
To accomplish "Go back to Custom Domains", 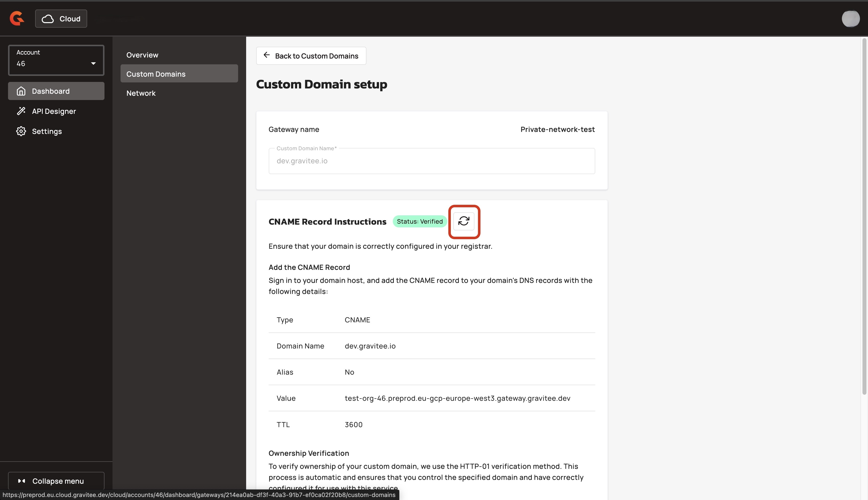I will click(311, 56).
